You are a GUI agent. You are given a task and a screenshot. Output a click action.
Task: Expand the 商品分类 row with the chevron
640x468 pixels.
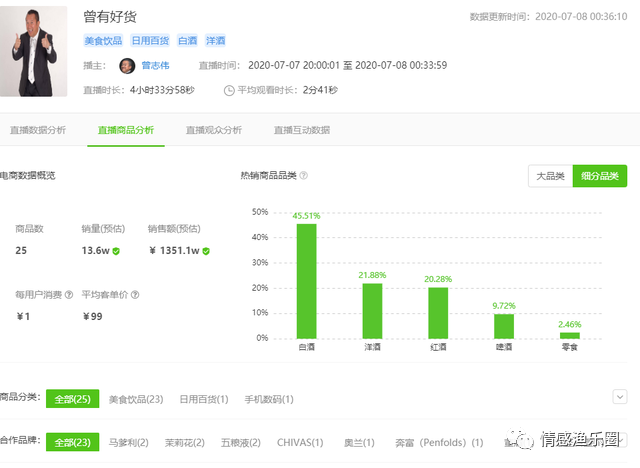click(x=620, y=397)
